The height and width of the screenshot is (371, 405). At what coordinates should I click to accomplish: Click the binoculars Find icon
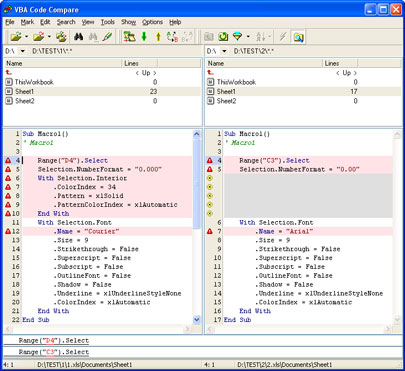point(78,37)
